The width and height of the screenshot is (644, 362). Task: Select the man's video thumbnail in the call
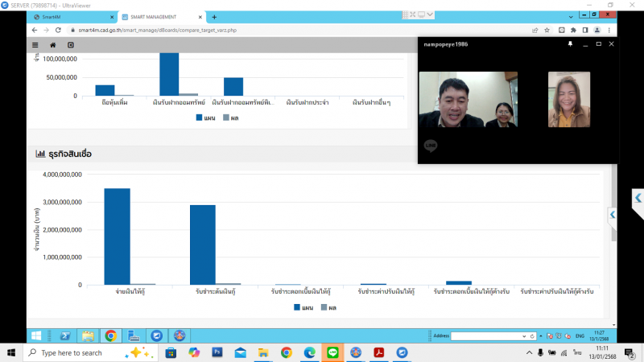tap(469, 99)
